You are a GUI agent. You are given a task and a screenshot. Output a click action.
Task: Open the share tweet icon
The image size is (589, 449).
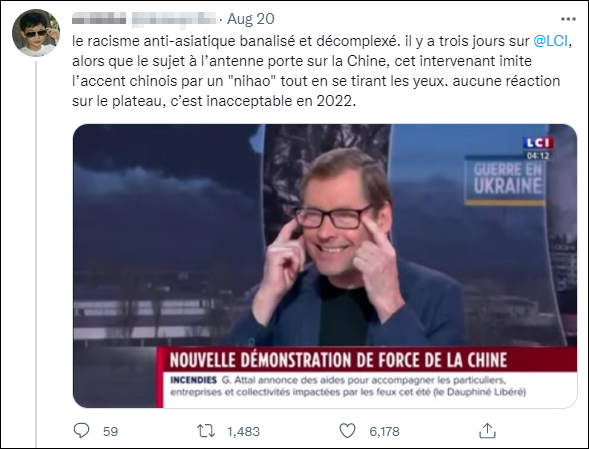click(x=487, y=431)
